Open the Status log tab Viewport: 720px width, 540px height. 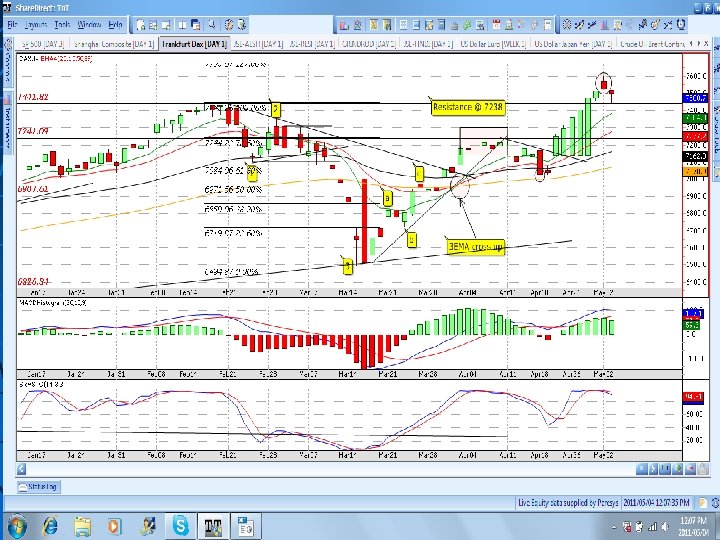38,486
